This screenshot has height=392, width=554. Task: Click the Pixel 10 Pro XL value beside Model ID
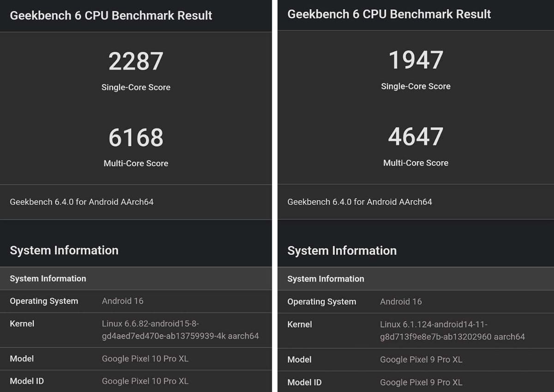145,381
